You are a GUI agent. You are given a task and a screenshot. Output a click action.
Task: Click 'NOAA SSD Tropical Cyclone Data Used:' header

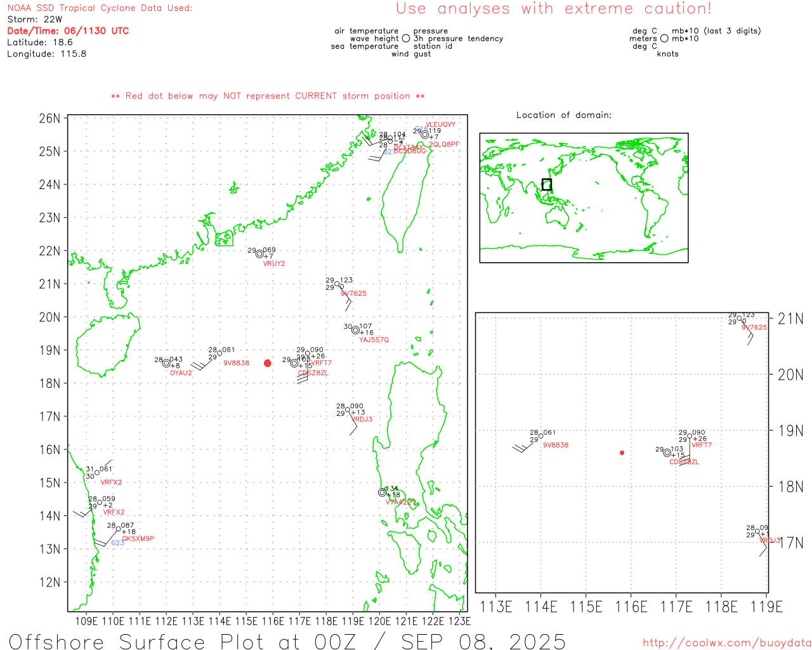pyautogui.click(x=100, y=8)
